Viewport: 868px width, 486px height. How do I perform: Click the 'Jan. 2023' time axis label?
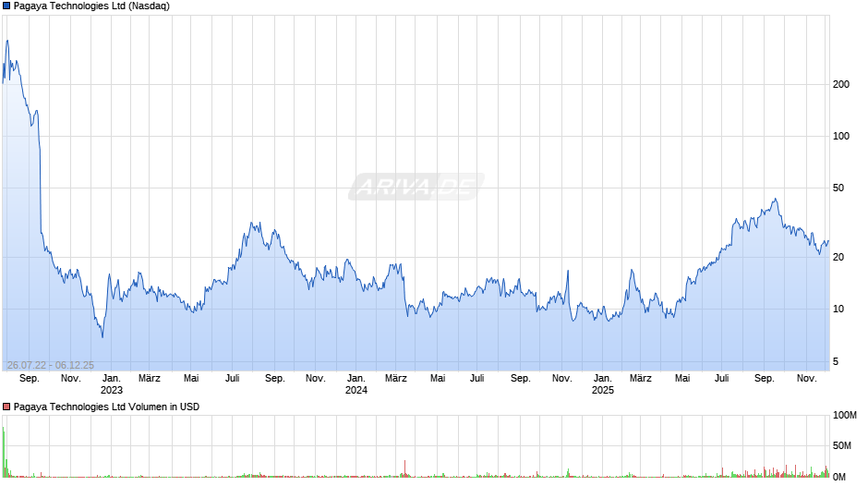click(111, 384)
